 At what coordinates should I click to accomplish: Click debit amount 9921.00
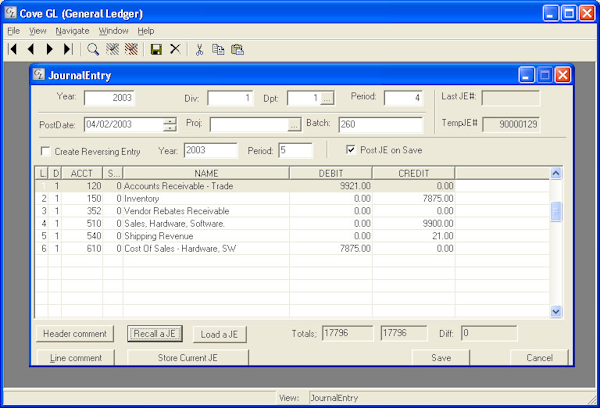coord(355,186)
